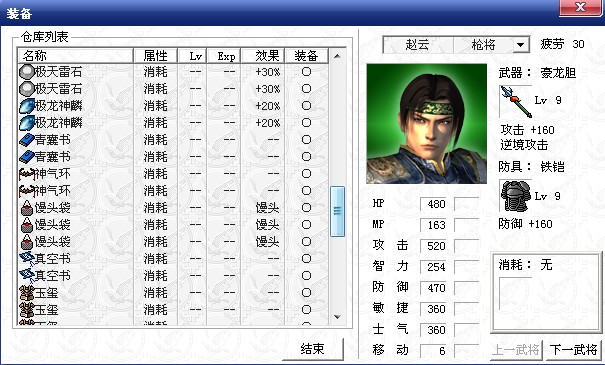Click the 效果 column header
The height and width of the screenshot is (365, 605).
click(x=263, y=56)
